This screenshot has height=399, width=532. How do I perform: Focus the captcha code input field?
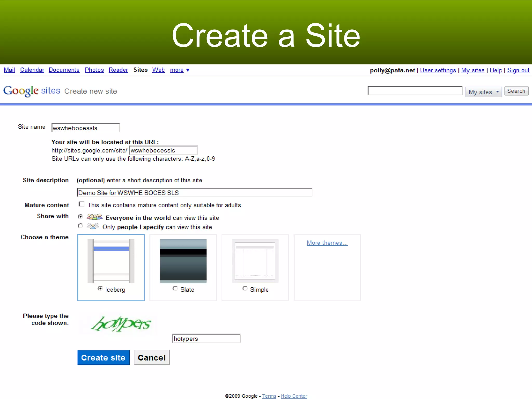207,338
